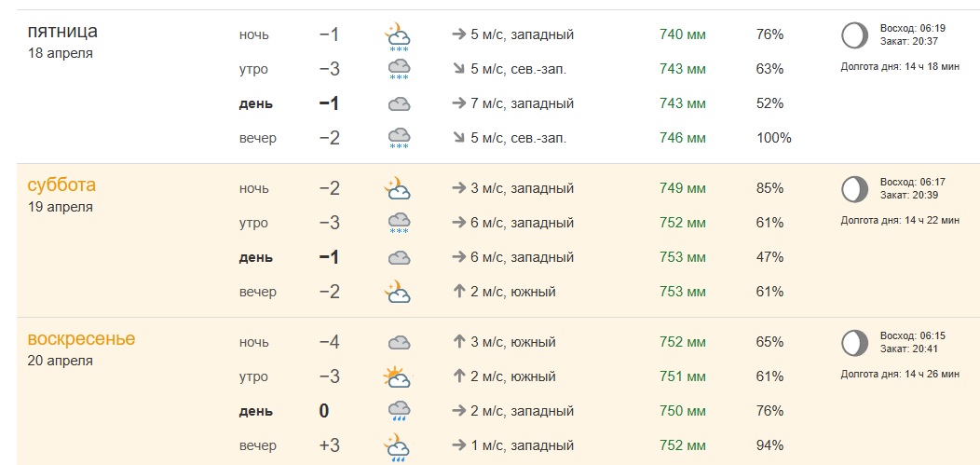Click Saturday evening south wind arrow
Image resolution: width=980 pixels, height=465 pixels.
click(458, 292)
